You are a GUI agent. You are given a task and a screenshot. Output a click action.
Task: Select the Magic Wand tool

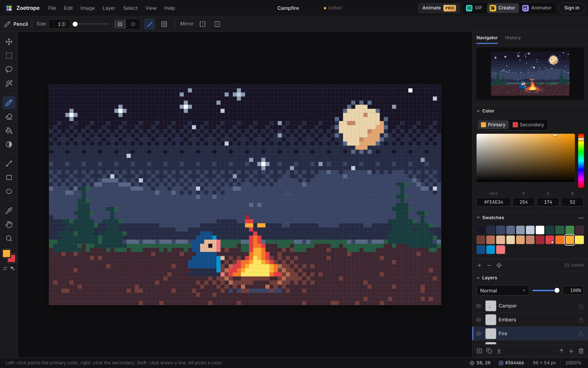(9, 83)
